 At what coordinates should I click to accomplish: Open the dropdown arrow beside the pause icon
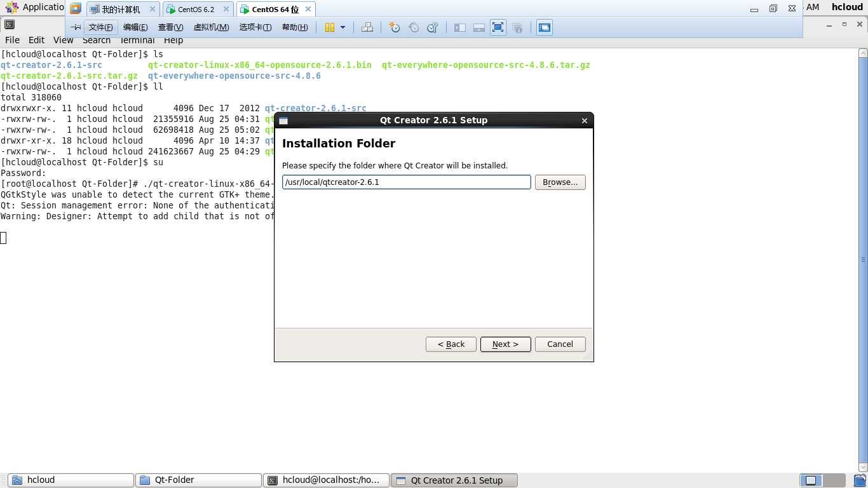tap(343, 27)
